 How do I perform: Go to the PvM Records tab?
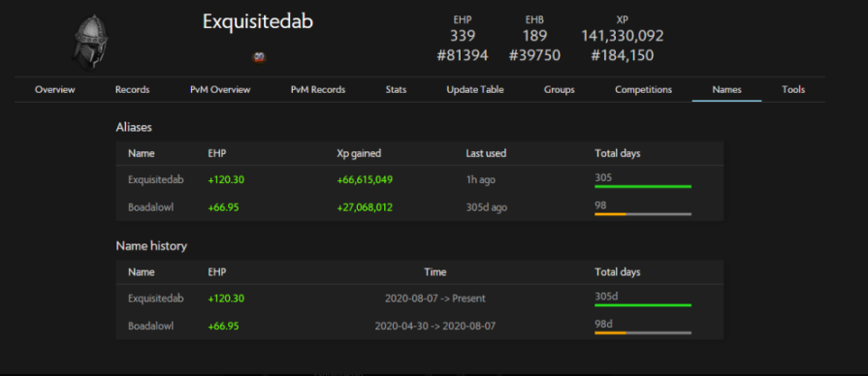318,89
